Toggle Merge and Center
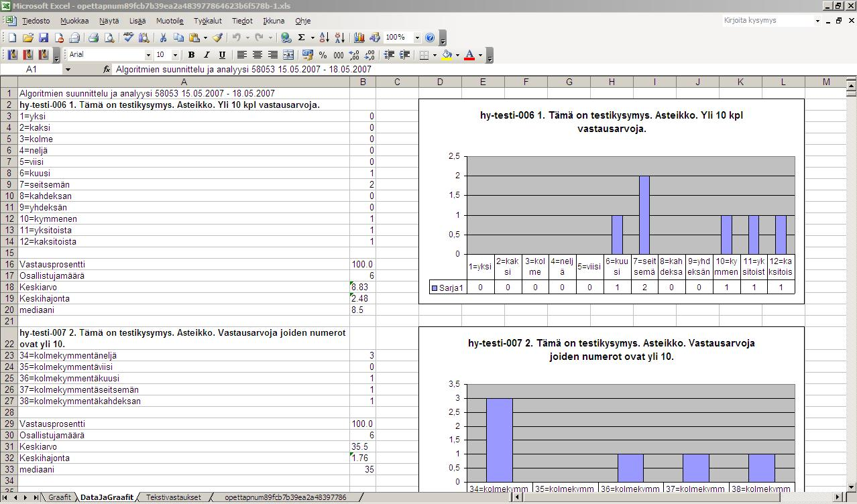Image resolution: width=857 pixels, height=504 pixels. 288,55
